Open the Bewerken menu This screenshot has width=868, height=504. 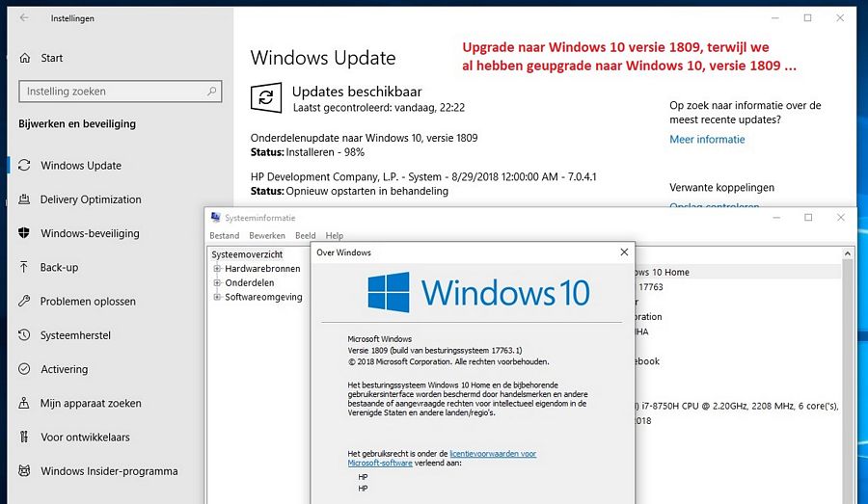(x=267, y=236)
